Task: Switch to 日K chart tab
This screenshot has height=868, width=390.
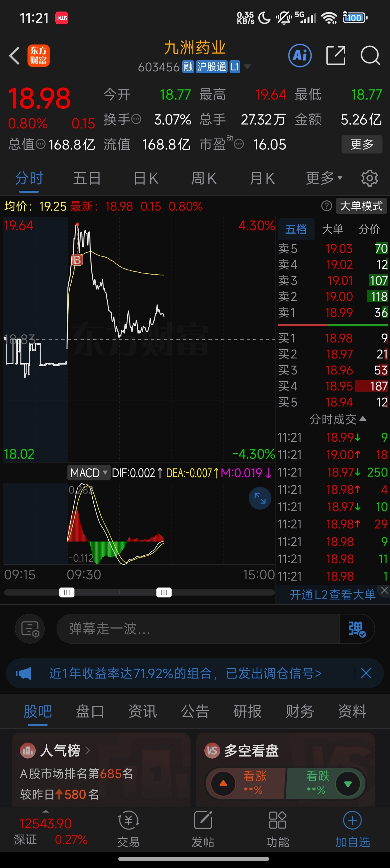Action: pos(146,178)
